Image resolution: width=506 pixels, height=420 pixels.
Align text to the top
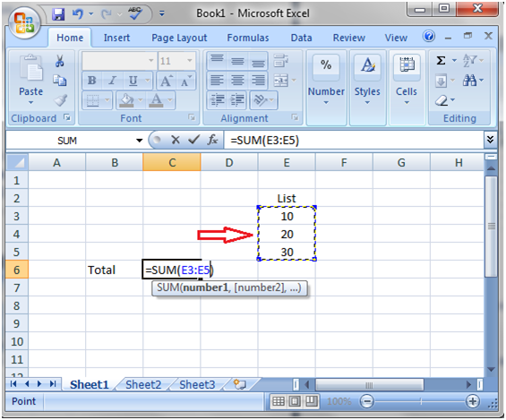(x=217, y=60)
